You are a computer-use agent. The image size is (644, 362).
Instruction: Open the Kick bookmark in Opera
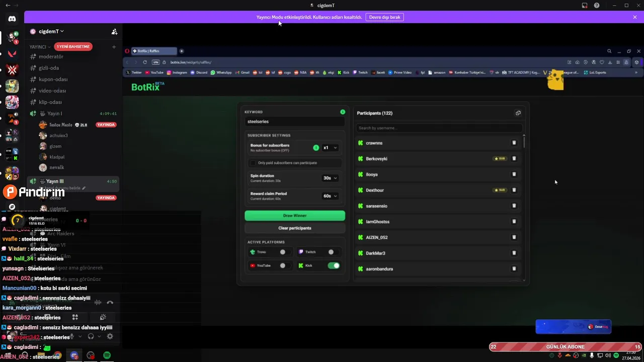343,72
